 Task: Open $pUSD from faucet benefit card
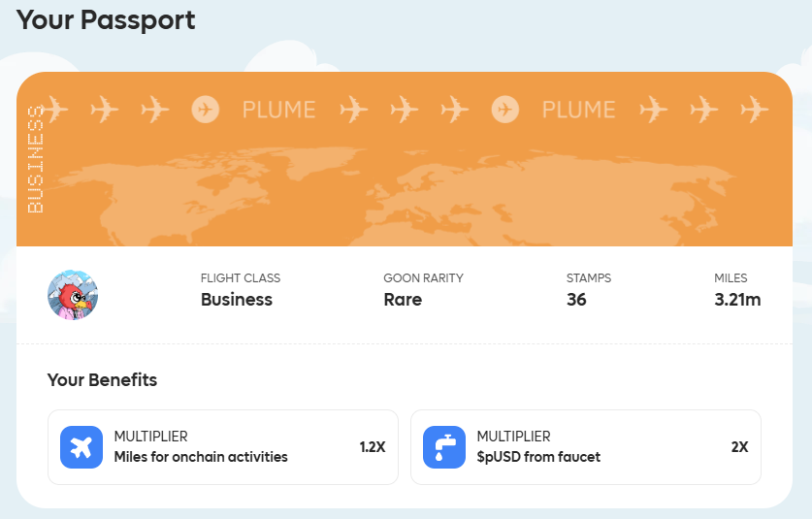(586, 447)
